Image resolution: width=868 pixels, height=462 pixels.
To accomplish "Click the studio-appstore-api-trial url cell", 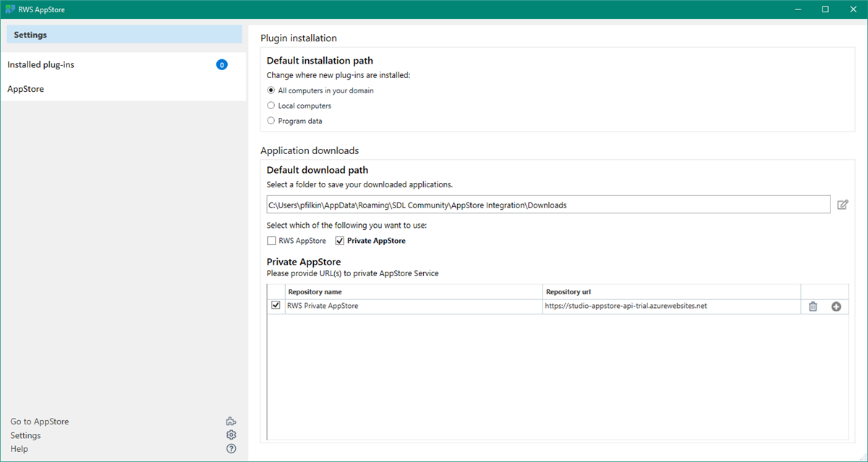I will coord(672,306).
